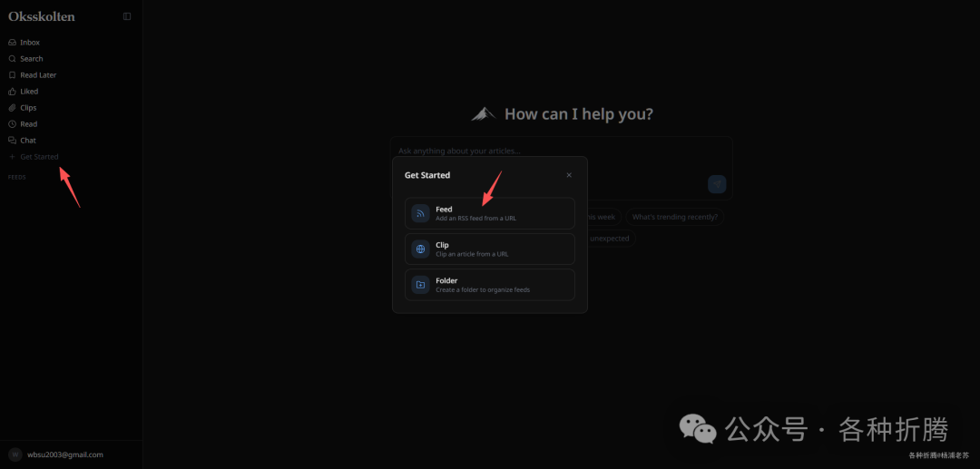Image resolution: width=980 pixels, height=469 pixels.
Task: Choose Folder to organize feeds
Action: point(489,285)
